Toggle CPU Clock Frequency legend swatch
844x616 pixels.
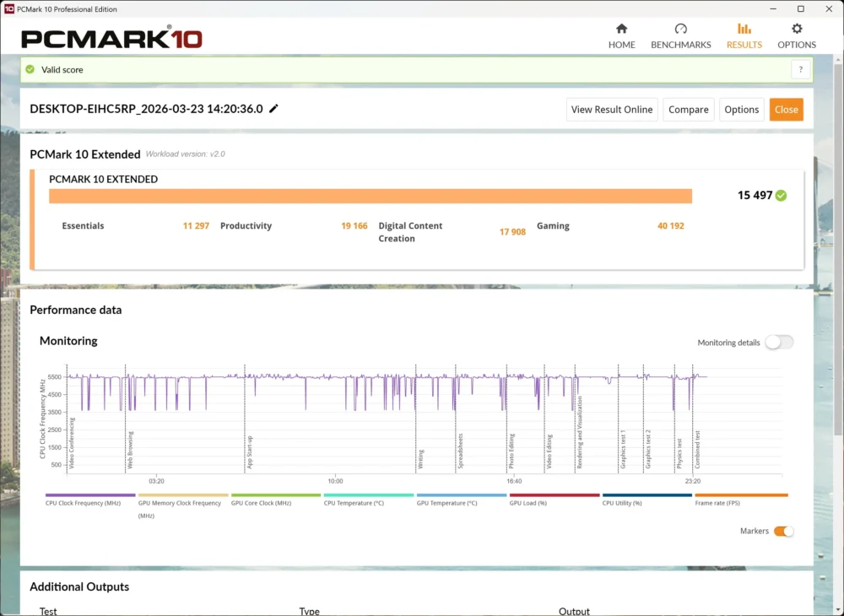[90, 495]
